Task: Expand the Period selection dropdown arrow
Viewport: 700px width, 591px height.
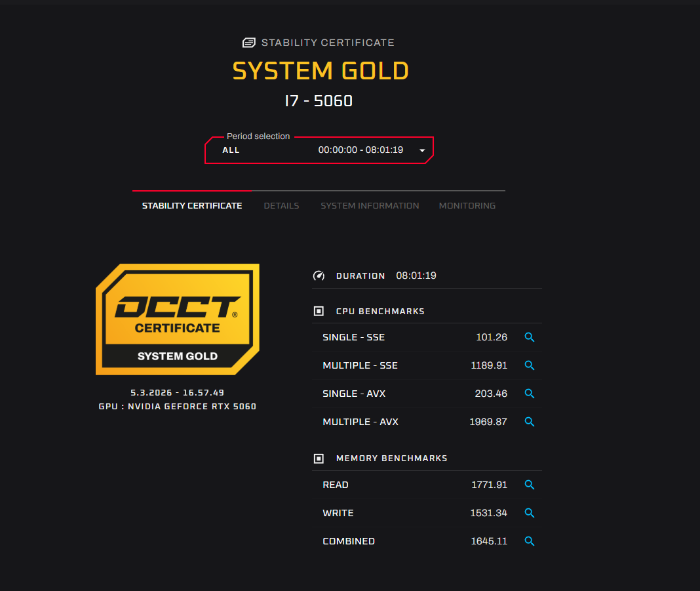Action: [422, 151]
